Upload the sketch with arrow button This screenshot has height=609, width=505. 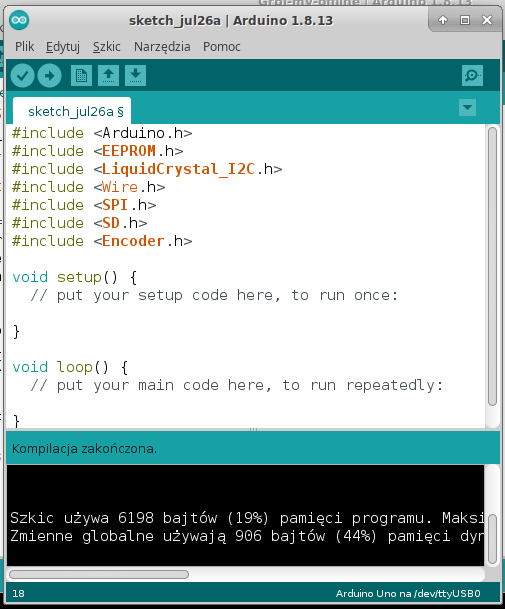pos(49,75)
